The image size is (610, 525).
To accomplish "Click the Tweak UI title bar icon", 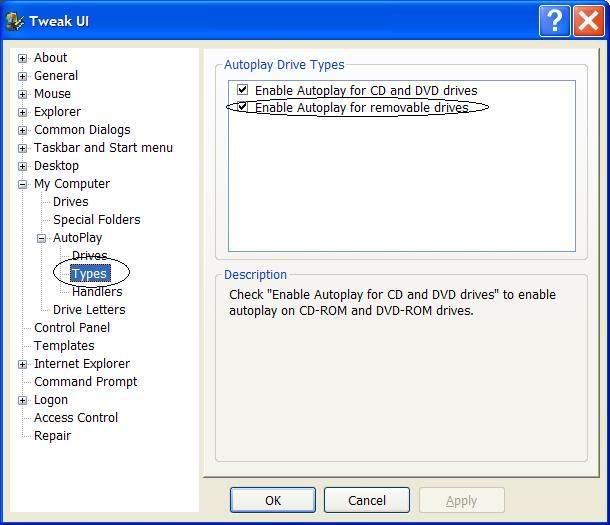I will 15,21.
